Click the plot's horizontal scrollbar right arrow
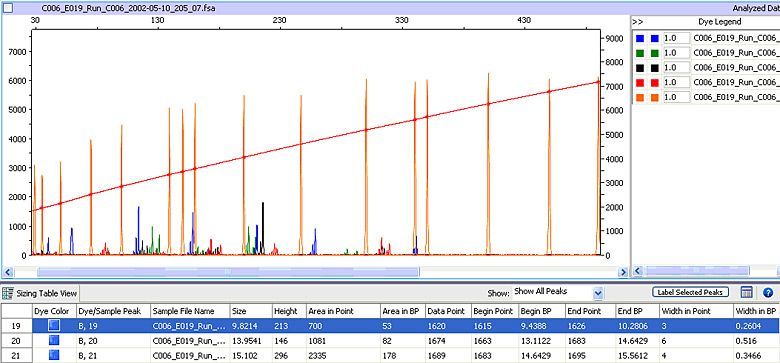The image size is (780, 363). 622,272
